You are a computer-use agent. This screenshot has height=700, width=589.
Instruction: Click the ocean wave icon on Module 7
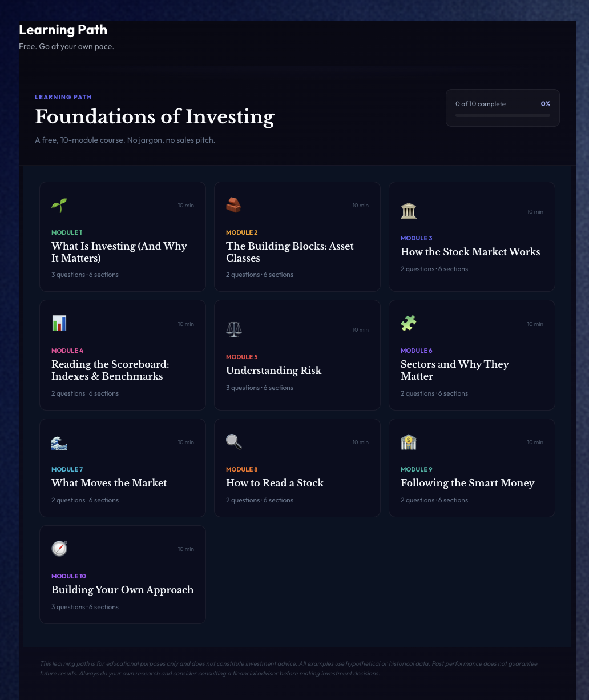tap(59, 442)
